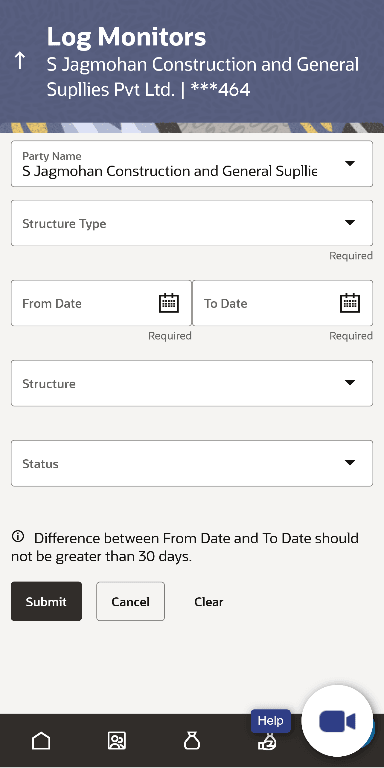
Task: Cancel the log monitor form
Action: pyautogui.click(x=130, y=601)
